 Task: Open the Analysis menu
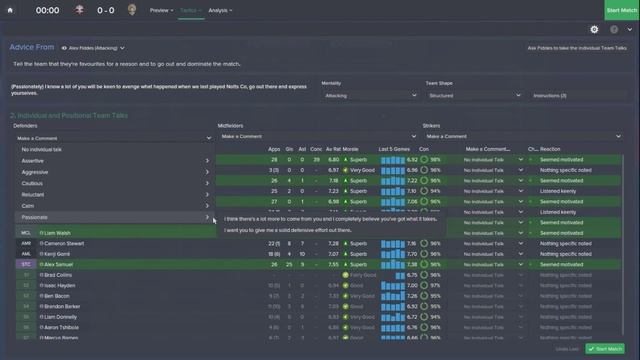tap(220, 10)
